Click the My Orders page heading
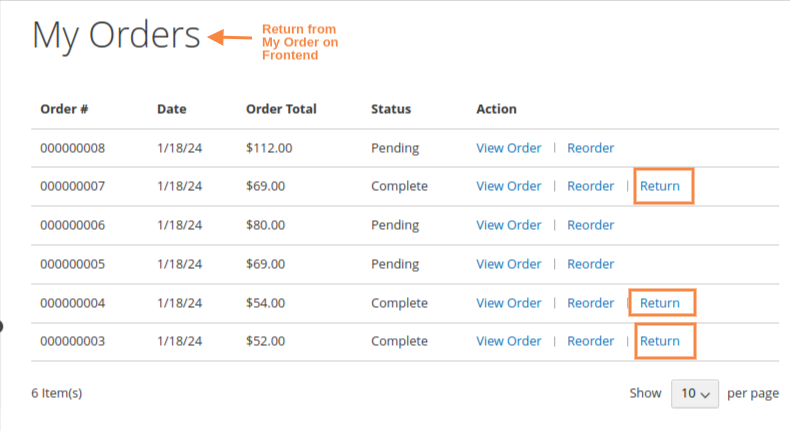 116,37
